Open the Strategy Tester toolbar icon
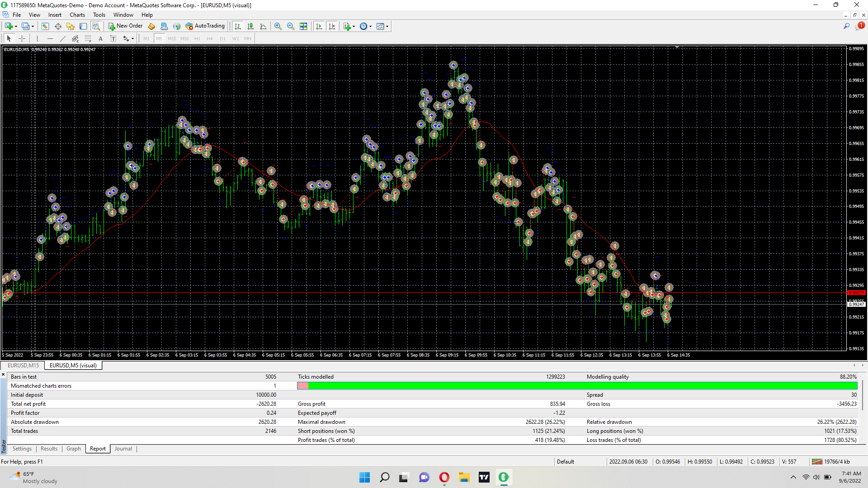This screenshot has height=488, width=868. [96, 26]
